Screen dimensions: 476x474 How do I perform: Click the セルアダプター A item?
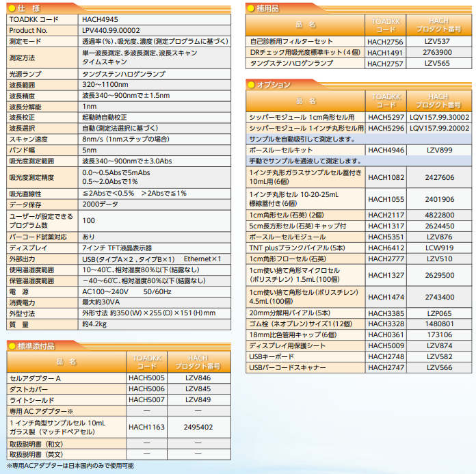click(x=35, y=378)
